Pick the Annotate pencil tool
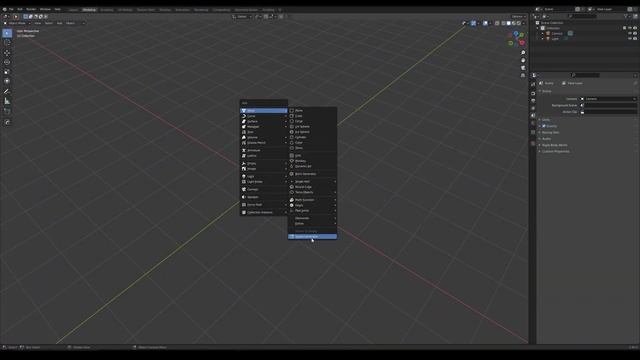This screenshot has width=640, height=360. tap(7, 91)
